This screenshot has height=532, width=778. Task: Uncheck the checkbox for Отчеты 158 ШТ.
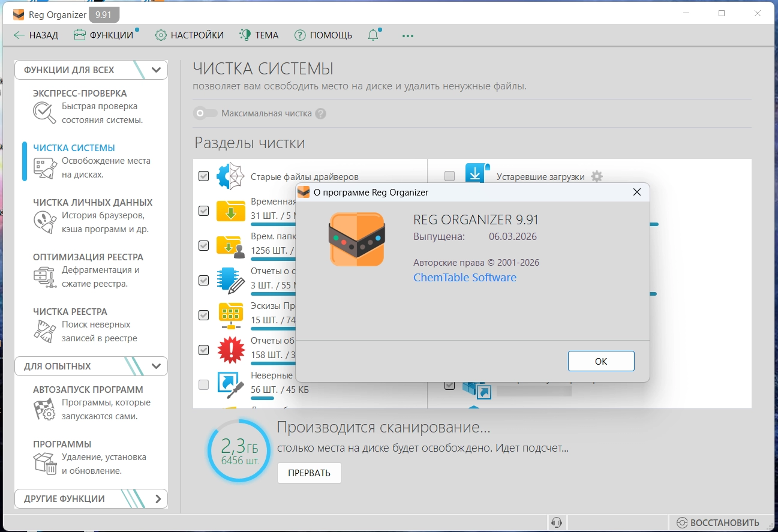pos(204,350)
